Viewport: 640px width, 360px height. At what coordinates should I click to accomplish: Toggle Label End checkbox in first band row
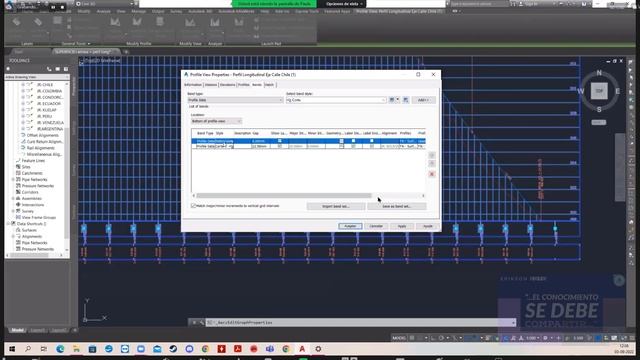click(371, 141)
